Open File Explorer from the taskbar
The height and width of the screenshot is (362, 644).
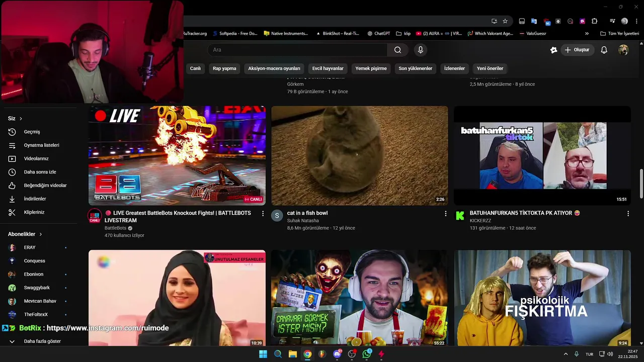click(x=292, y=354)
